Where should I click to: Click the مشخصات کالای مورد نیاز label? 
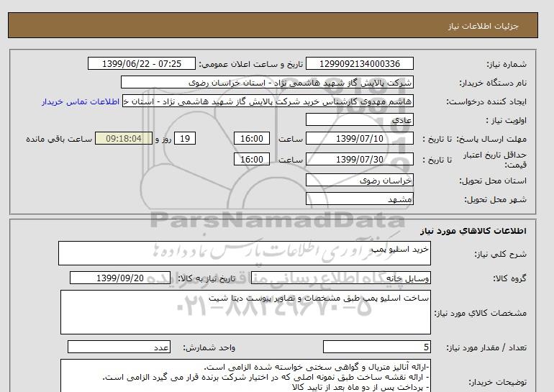click(x=480, y=313)
